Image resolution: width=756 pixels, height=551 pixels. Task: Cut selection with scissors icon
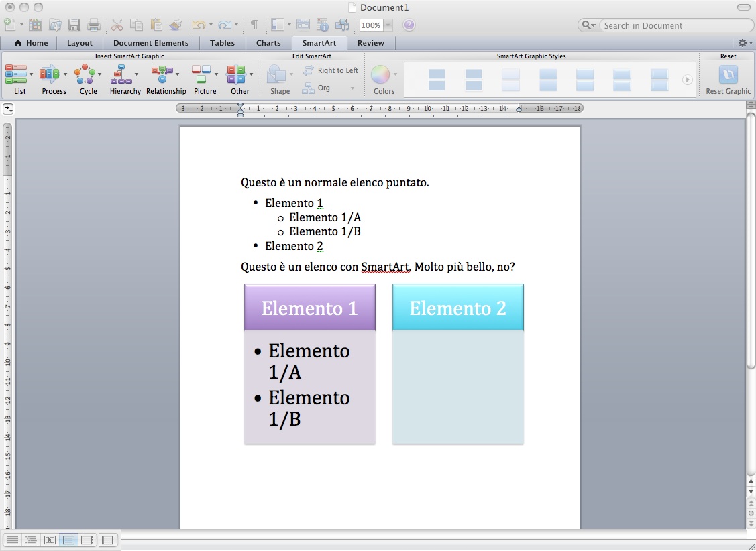pyautogui.click(x=117, y=25)
